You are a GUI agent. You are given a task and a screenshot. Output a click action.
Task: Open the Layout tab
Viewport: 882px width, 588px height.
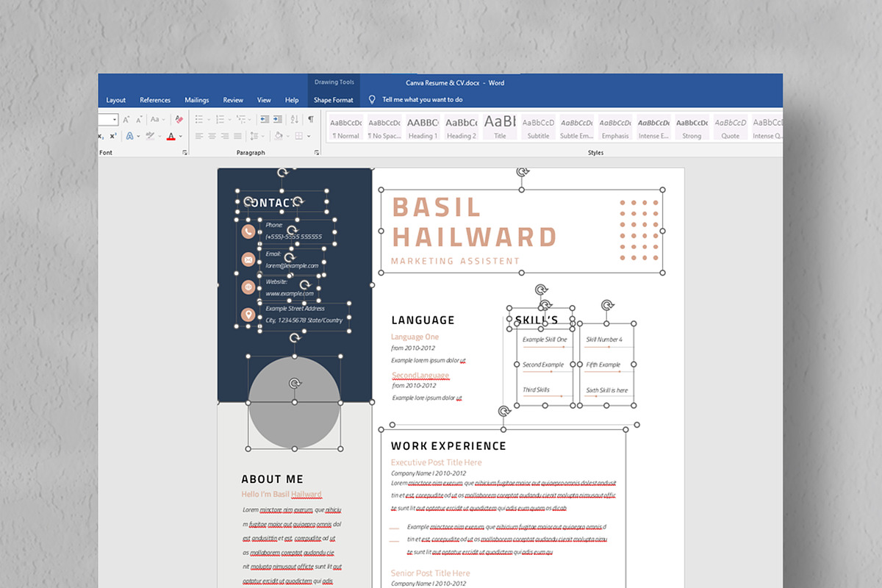pos(116,100)
